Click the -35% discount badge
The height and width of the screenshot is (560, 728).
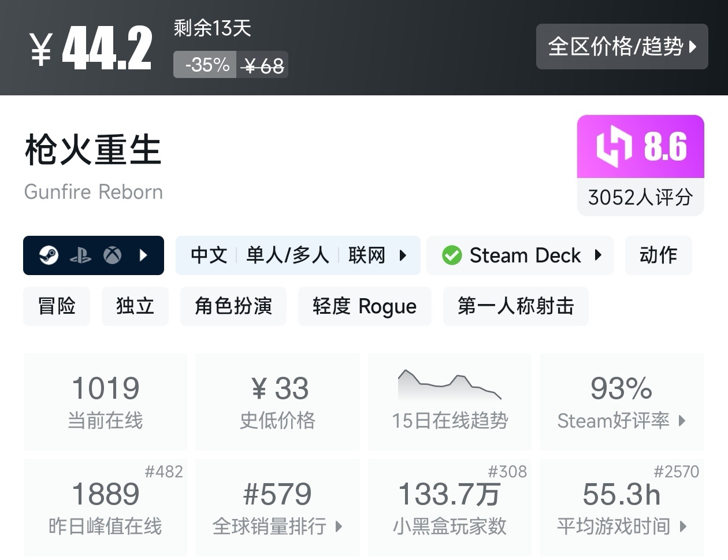coord(206,65)
